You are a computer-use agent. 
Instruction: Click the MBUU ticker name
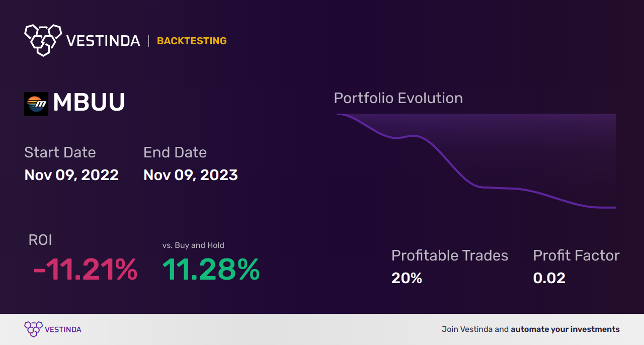(89, 103)
